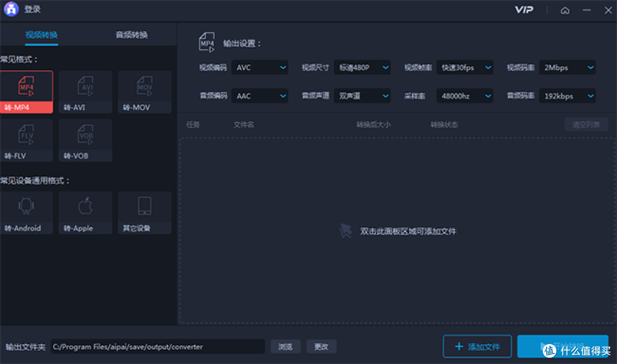Open the 视频帧率 快速30fps dropdown
The image size is (617, 364).
[464, 68]
